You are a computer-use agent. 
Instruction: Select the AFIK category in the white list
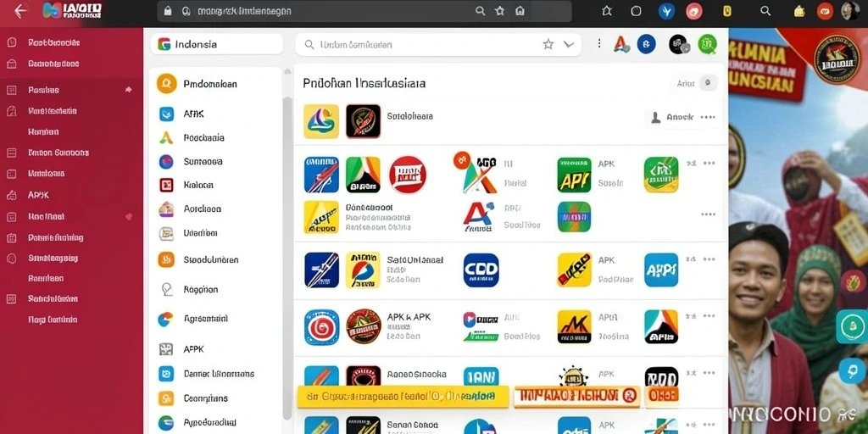pyautogui.click(x=194, y=114)
